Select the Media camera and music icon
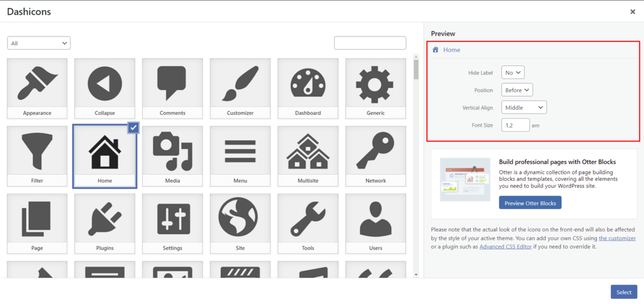644x304 pixels. (172, 156)
